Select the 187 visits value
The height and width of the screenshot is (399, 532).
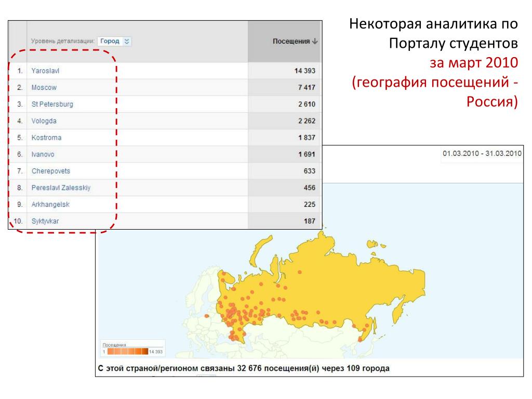[310, 221]
